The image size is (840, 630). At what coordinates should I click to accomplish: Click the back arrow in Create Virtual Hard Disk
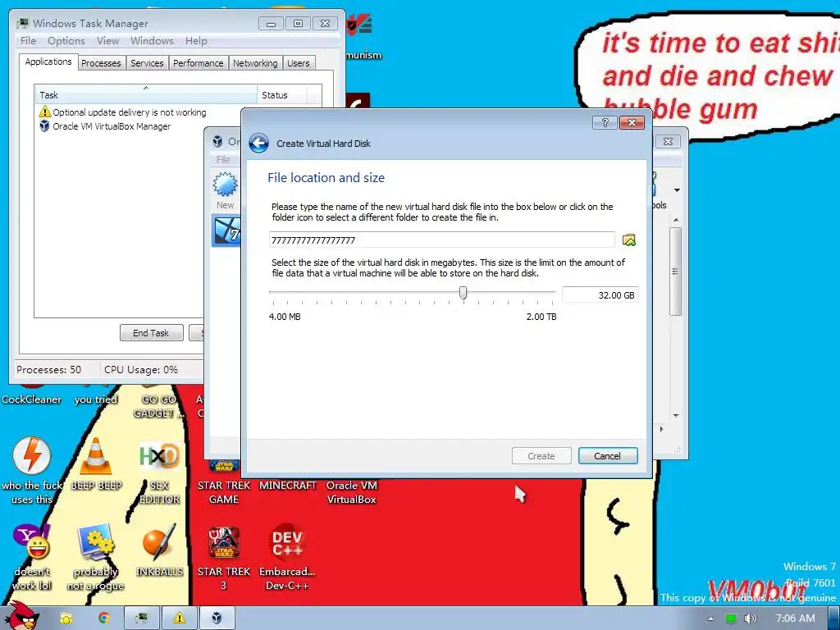click(258, 143)
